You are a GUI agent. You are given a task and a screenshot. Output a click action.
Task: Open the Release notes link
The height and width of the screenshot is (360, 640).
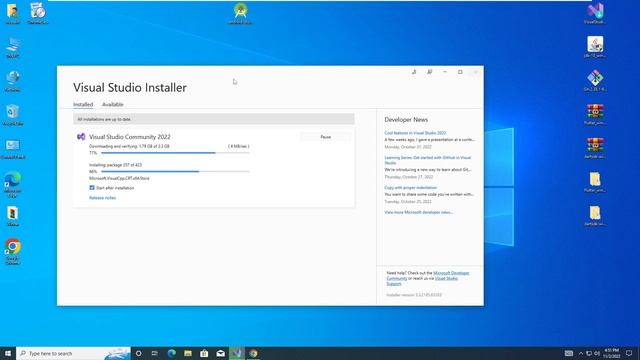[102, 198]
